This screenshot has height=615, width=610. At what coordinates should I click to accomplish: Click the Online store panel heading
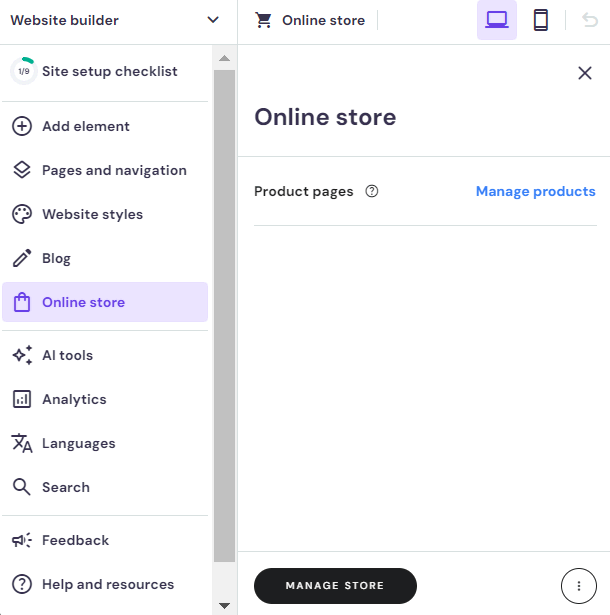pyautogui.click(x=325, y=117)
